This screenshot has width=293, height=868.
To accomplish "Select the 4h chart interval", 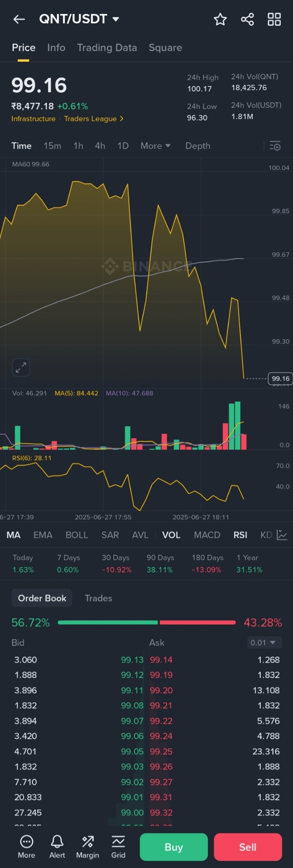I will click(100, 146).
